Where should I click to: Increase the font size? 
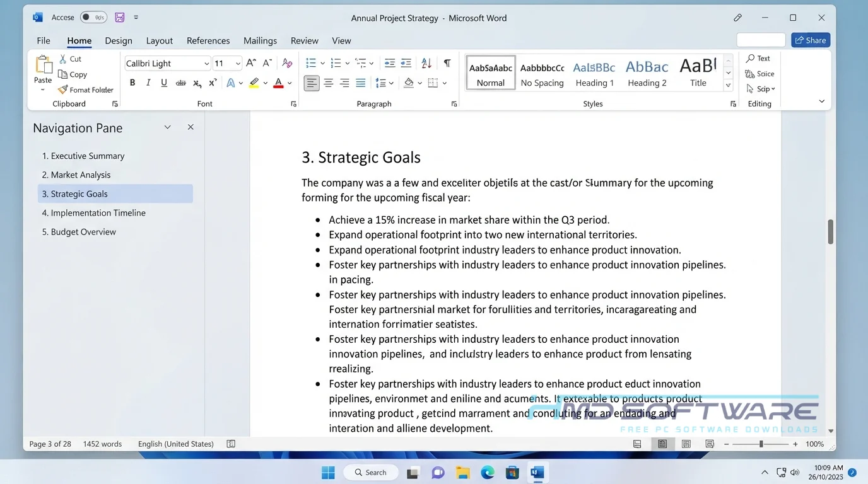[251, 63]
